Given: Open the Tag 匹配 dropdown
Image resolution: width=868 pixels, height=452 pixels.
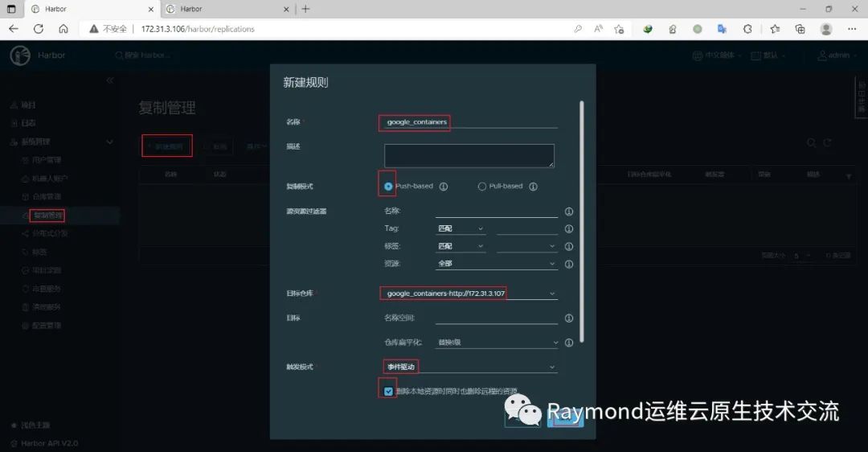Looking at the screenshot, I should tap(461, 228).
